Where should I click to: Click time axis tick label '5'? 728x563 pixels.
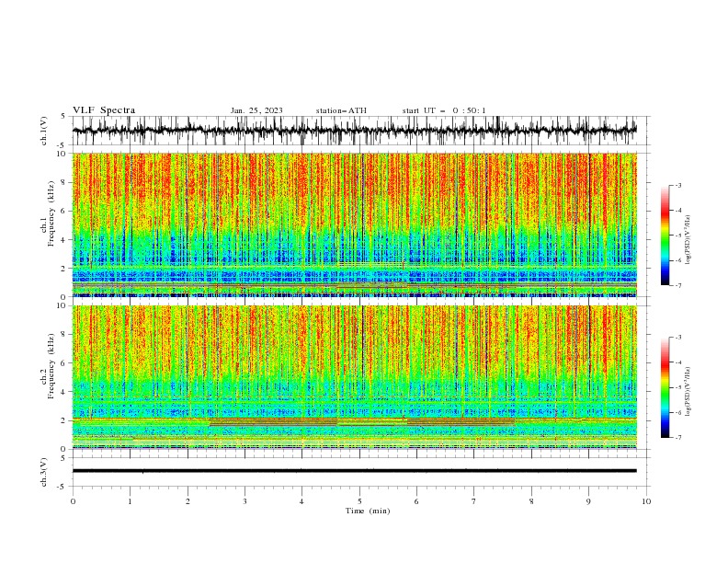point(359,501)
